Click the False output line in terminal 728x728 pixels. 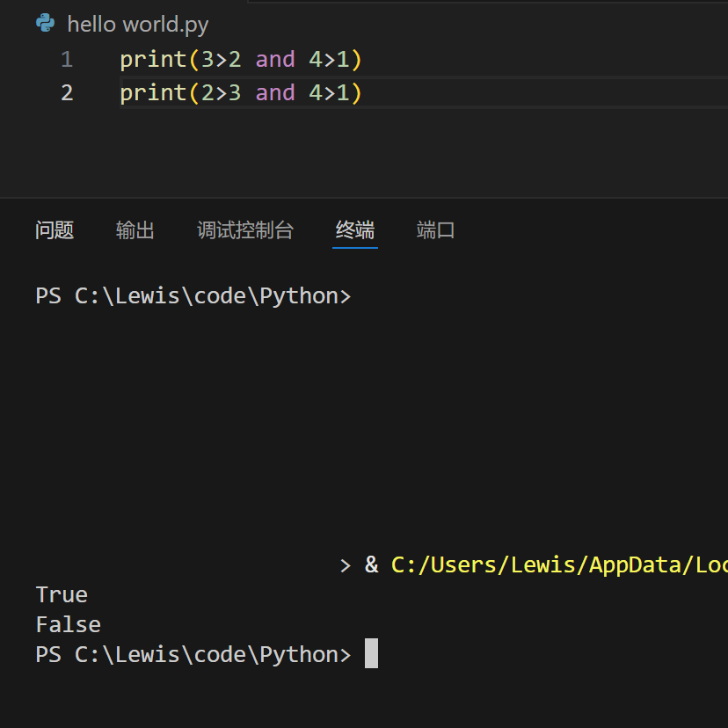click(68, 624)
